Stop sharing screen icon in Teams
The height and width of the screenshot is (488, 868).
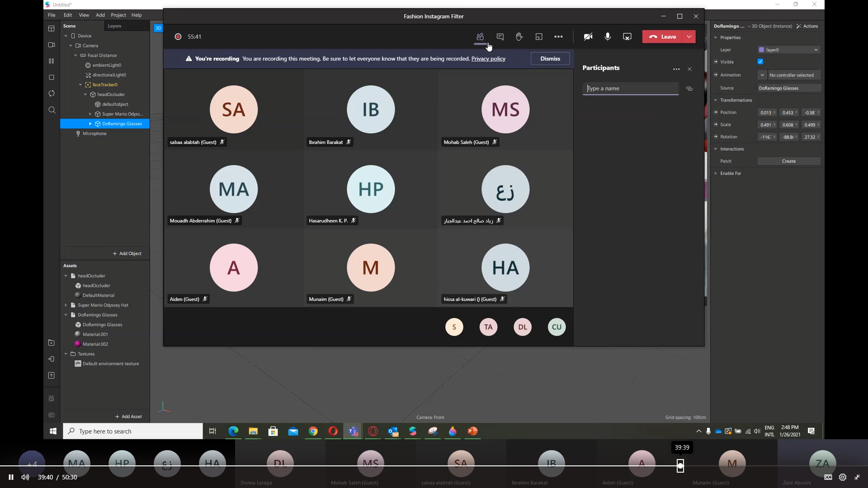(627, 37)
